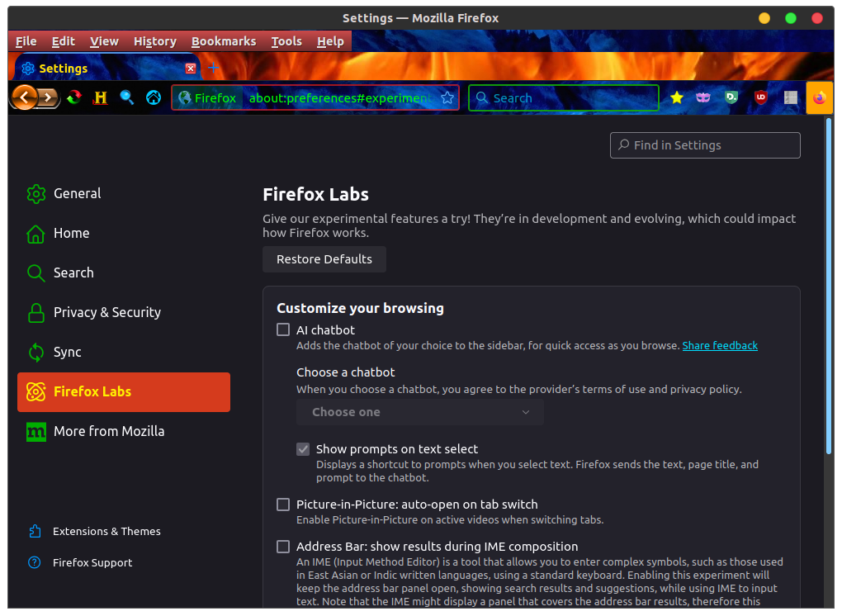Open More from Mozilla
This screenshot has width=842, height=616.
coord(124,431)
